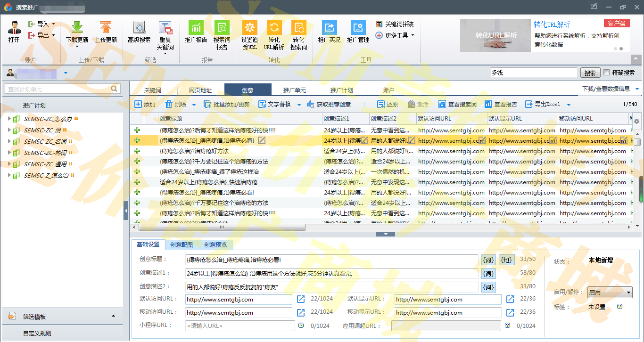Click the 设置追踪URL gear icon
The width and height of the screenshot is (644, 342).
tap(249, 27)
